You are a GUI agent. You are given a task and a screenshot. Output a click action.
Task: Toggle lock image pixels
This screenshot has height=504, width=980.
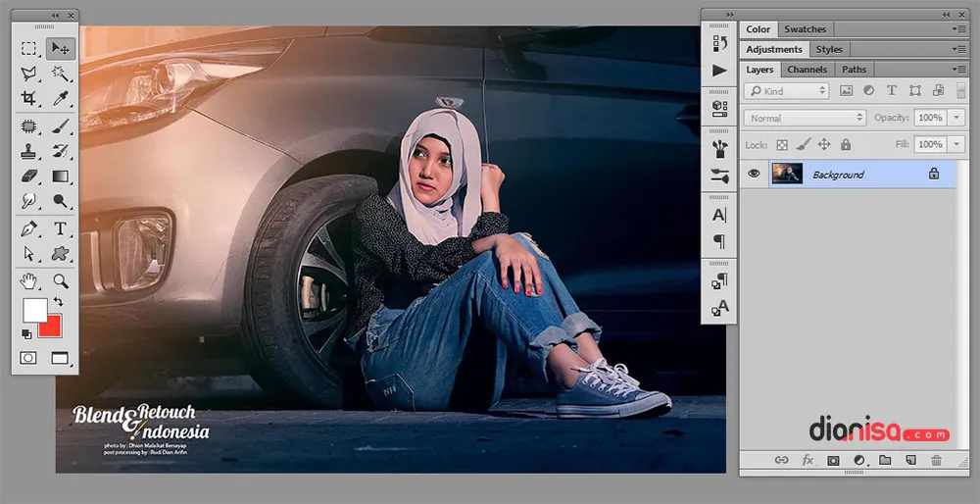[x=804, y=145]
